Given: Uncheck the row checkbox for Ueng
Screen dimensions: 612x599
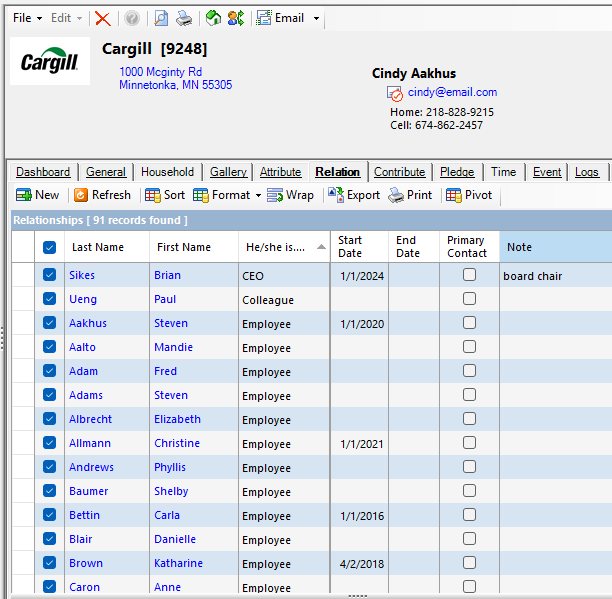Looking at the screenshot, I should pyautogui.click(x=50, y=299).
